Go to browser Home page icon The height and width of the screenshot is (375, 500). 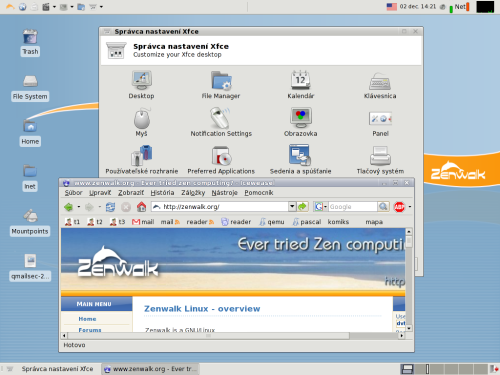tap(141, 207)
